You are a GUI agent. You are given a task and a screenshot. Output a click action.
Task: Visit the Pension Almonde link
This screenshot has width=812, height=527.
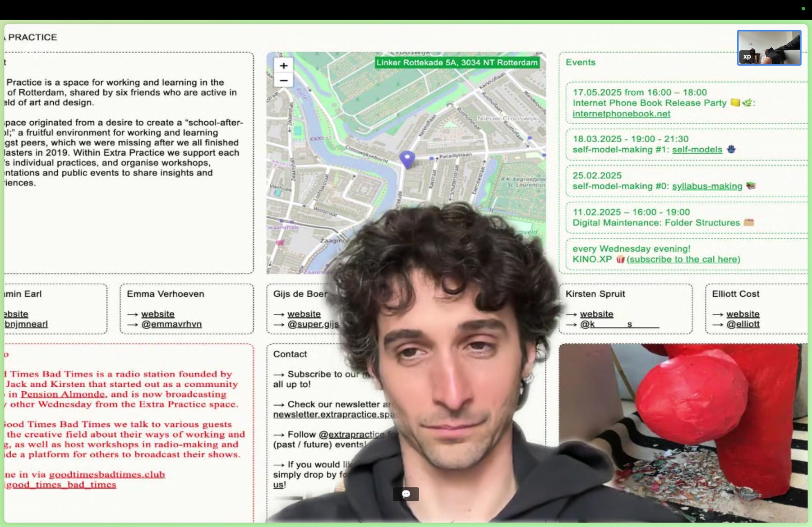tap(63, 394)
